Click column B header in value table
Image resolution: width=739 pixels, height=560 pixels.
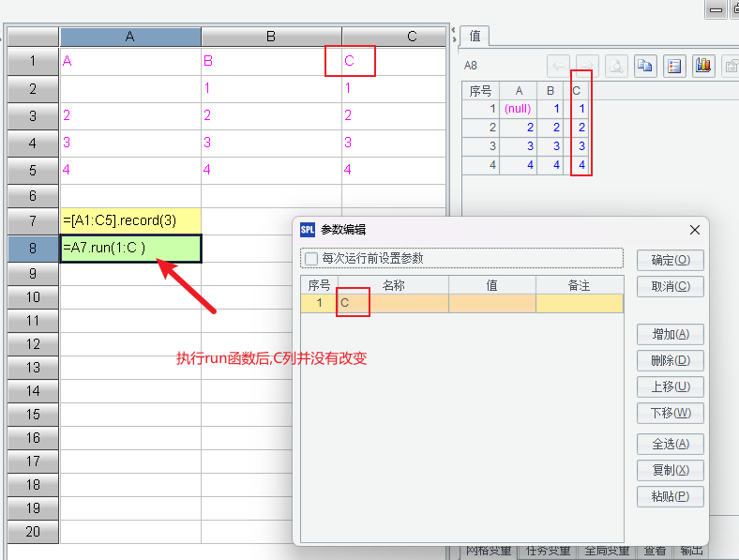550,90
